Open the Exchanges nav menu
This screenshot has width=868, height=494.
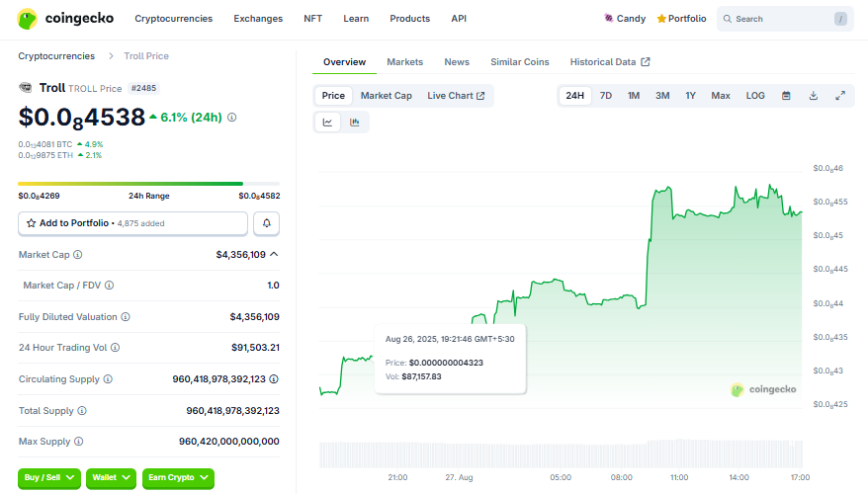point(258,19)
